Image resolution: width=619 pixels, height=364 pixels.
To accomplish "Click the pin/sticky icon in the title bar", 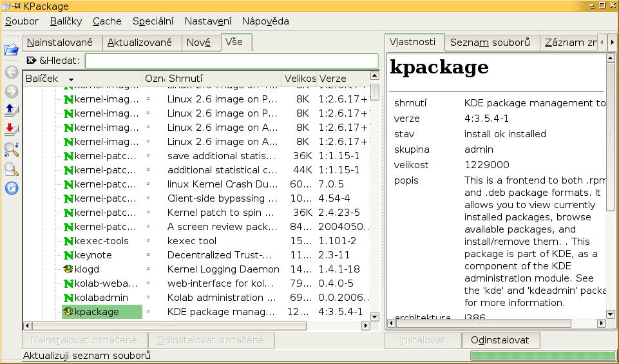I will pos(16,6).
